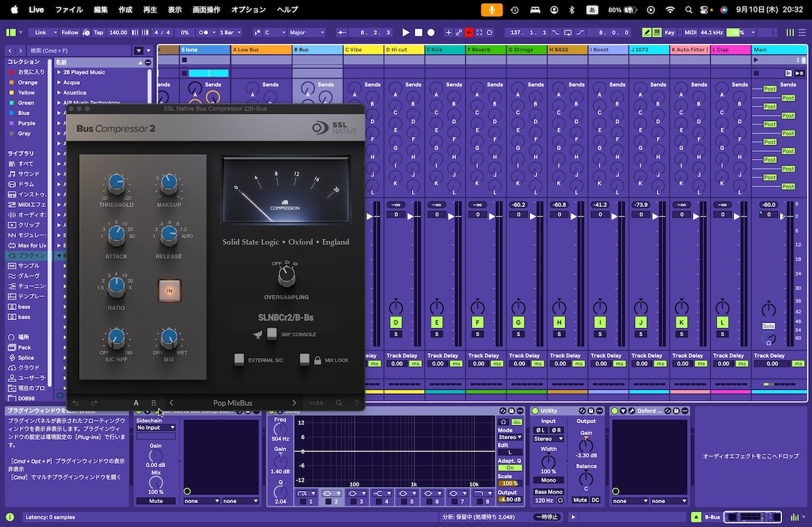Toggle the Mix Lock switch
The height and width of the screenshot is (527, 812).
coord(304,359)
